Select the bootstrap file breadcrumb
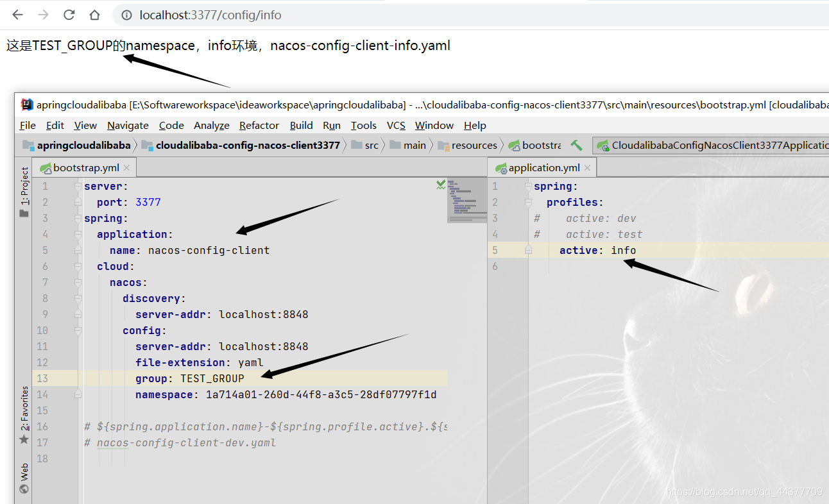 point(535,145)
